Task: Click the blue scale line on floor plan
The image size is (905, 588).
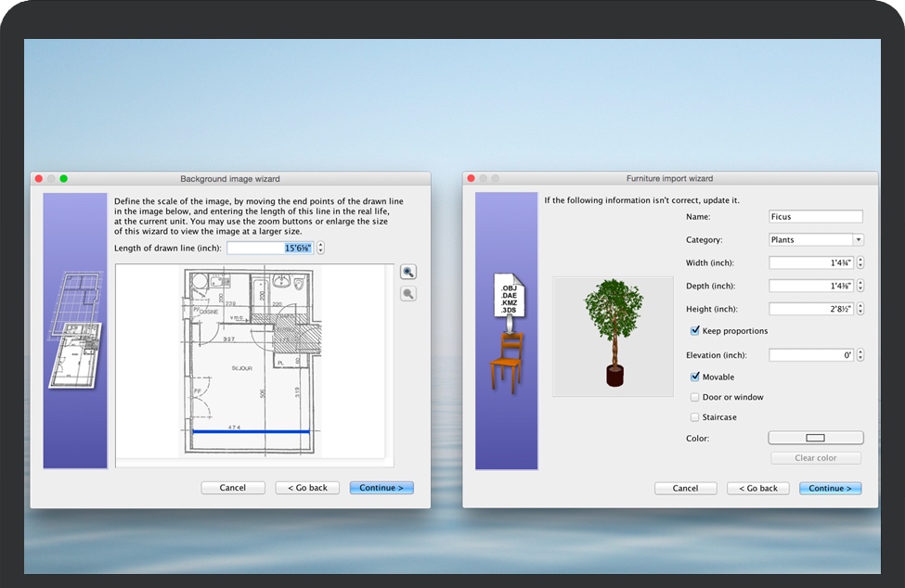Action: (x=250, y=431)
